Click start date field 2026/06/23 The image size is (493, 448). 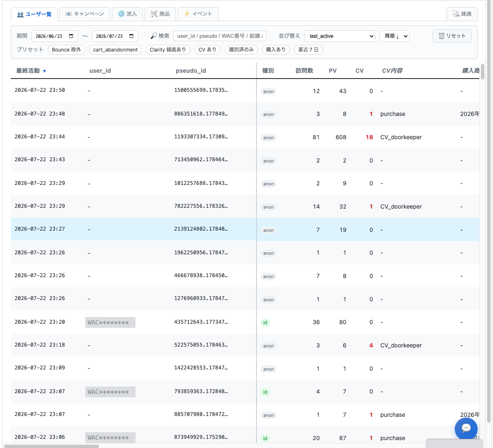click(x=55, y=36)
